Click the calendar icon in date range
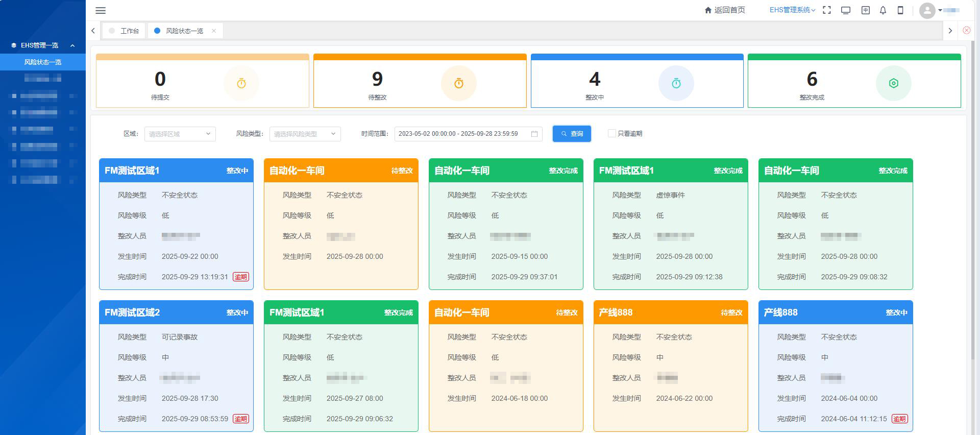 coord(534,134)
